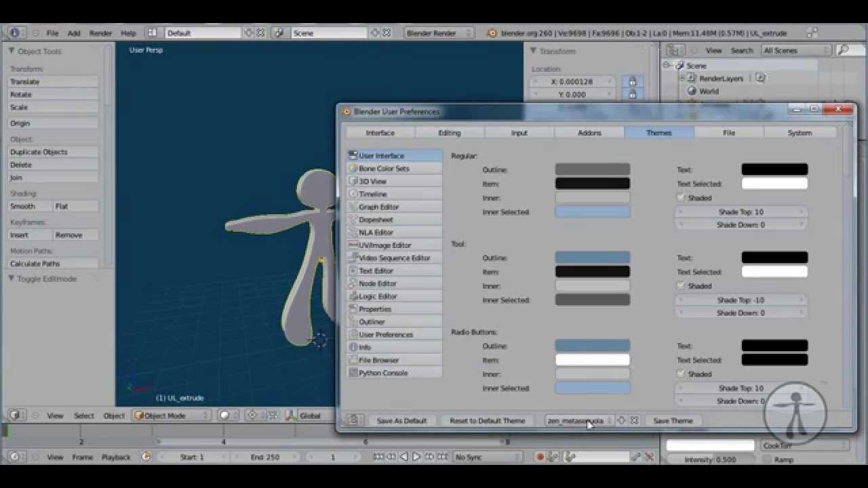Play animation in reverse
The image size is (868, 488).
click(x=404, y=457)
